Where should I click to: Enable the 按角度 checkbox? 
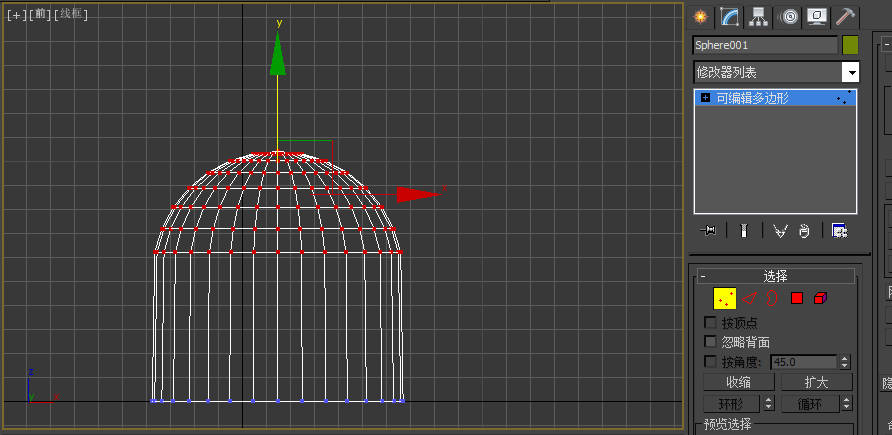[710, 362]
